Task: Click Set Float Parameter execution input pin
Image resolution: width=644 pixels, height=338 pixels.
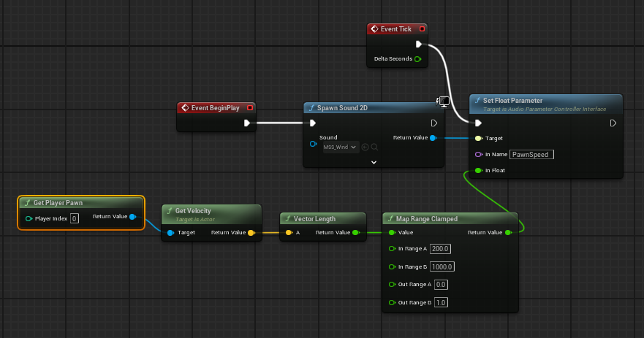Action: coord(478,123)
